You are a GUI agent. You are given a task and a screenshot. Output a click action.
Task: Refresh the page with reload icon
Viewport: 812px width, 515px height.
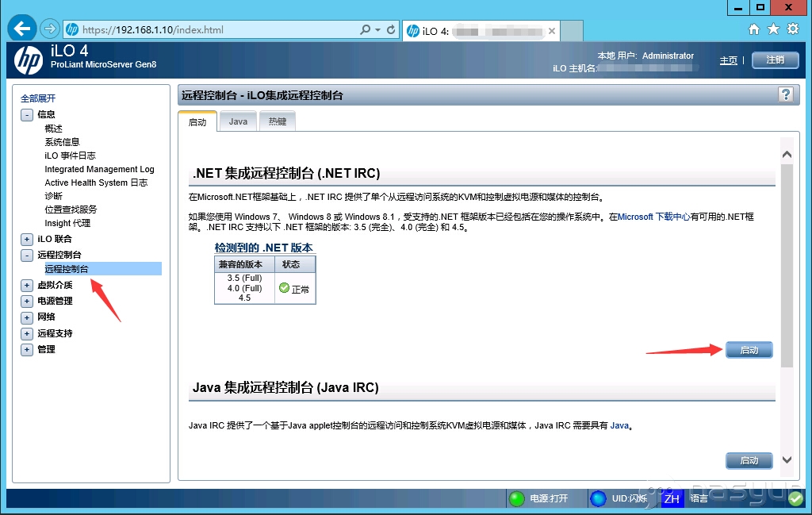click(391, 29)
